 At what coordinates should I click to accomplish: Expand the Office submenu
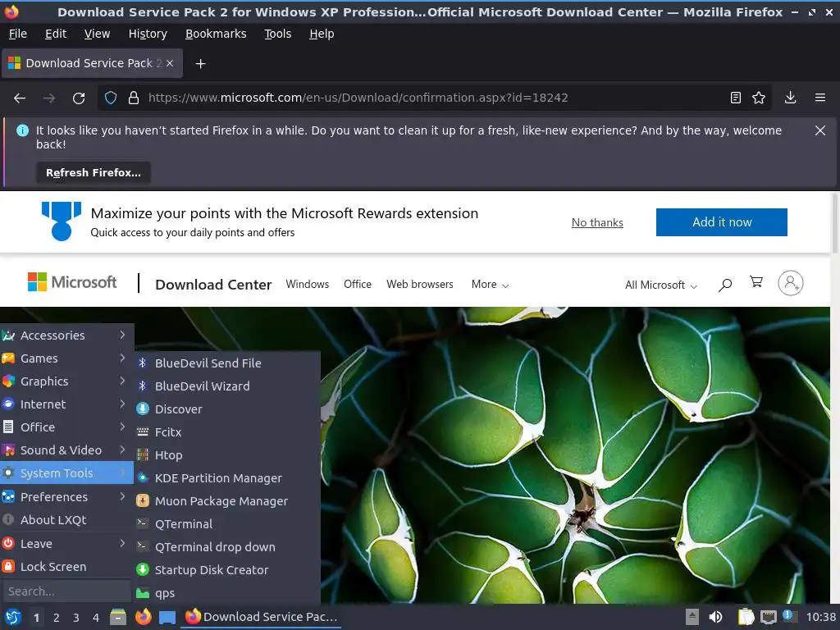pos(66,427)
